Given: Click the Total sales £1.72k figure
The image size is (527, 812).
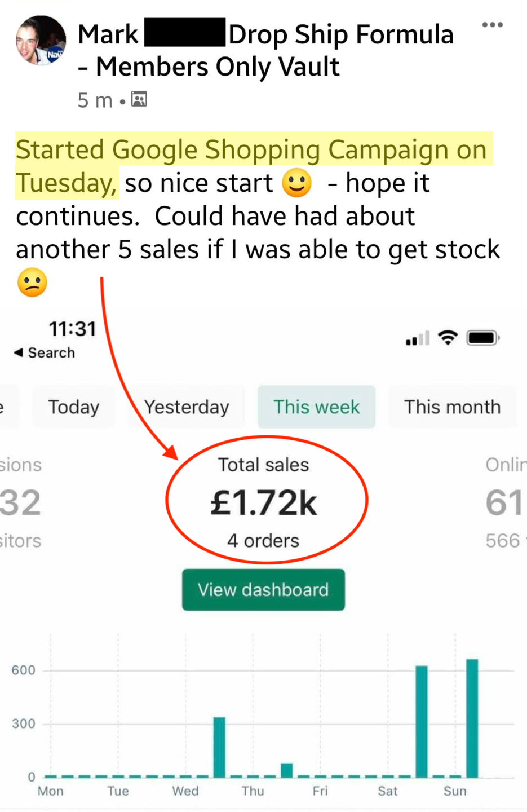Looking at the screenshot, I should (x=264, y=502).
